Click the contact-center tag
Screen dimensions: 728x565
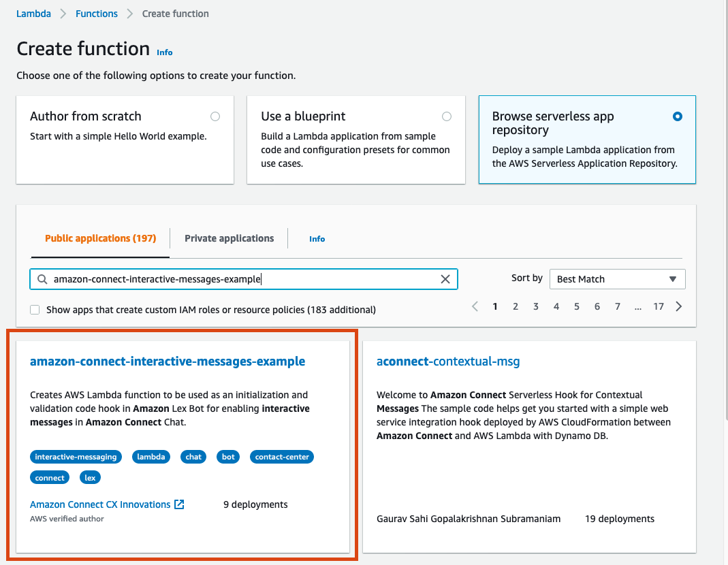282,457
